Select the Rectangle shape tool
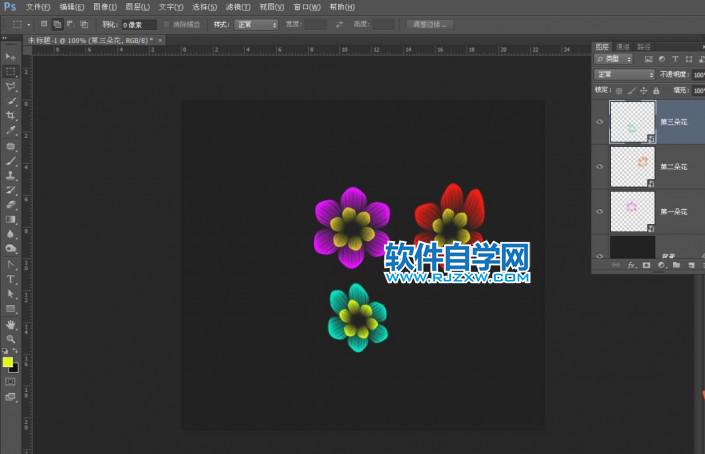The width and height of the screenshot is (705, 454). click(10, 309)
